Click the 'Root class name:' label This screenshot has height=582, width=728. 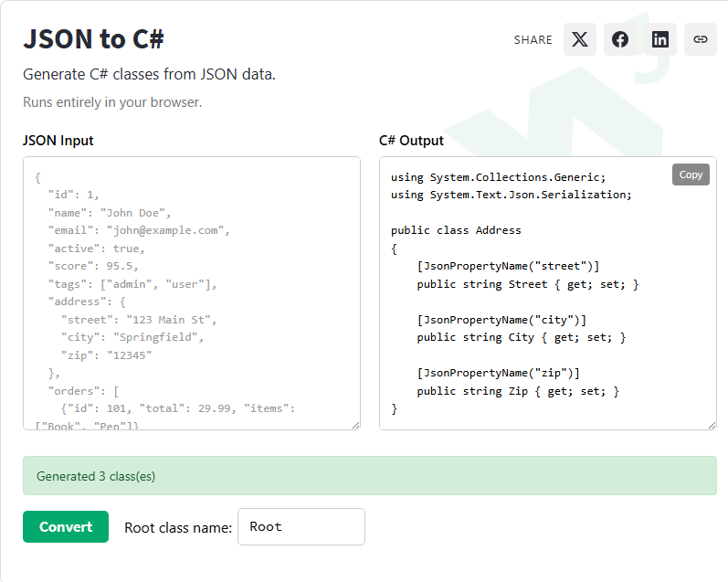178,528
